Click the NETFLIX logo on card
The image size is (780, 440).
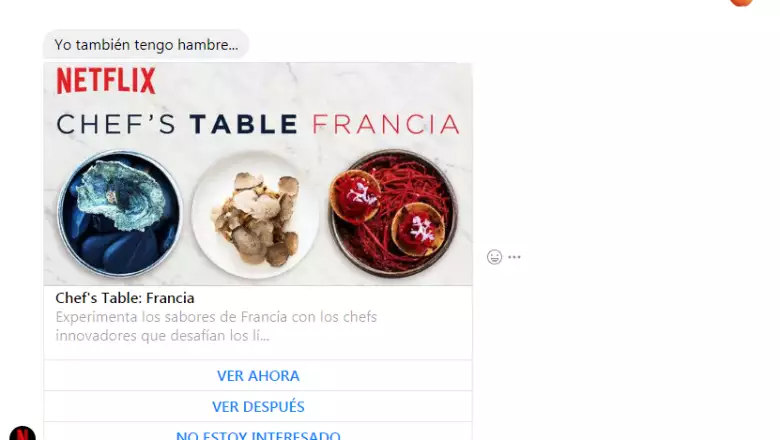pyautogui.click(x=106, y=81)
